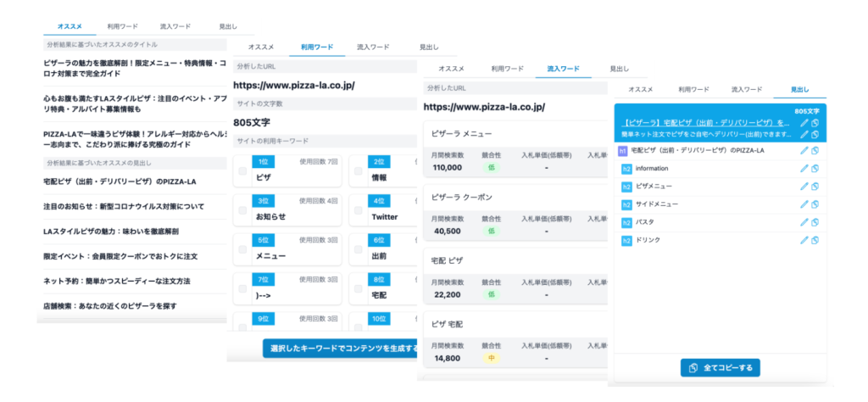Tick the 5位 メニュー keyword checkbox
The width and height of the screenshot is (868, 402).
click(242, 249)
